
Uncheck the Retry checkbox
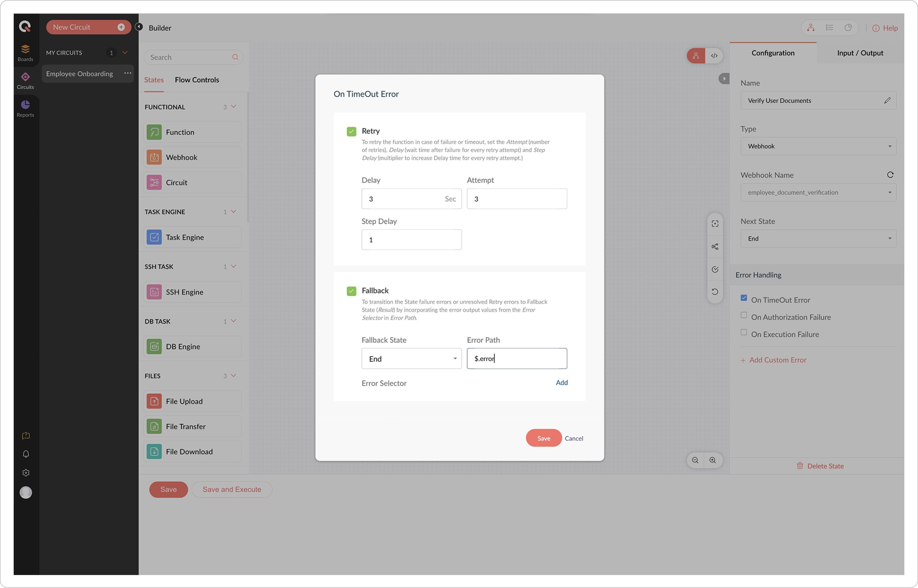pos(351,131)
